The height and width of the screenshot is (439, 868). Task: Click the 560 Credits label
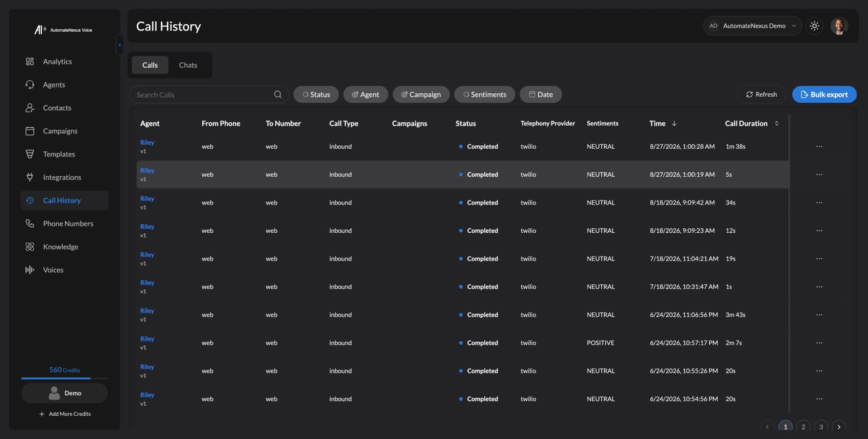[64, 370]
